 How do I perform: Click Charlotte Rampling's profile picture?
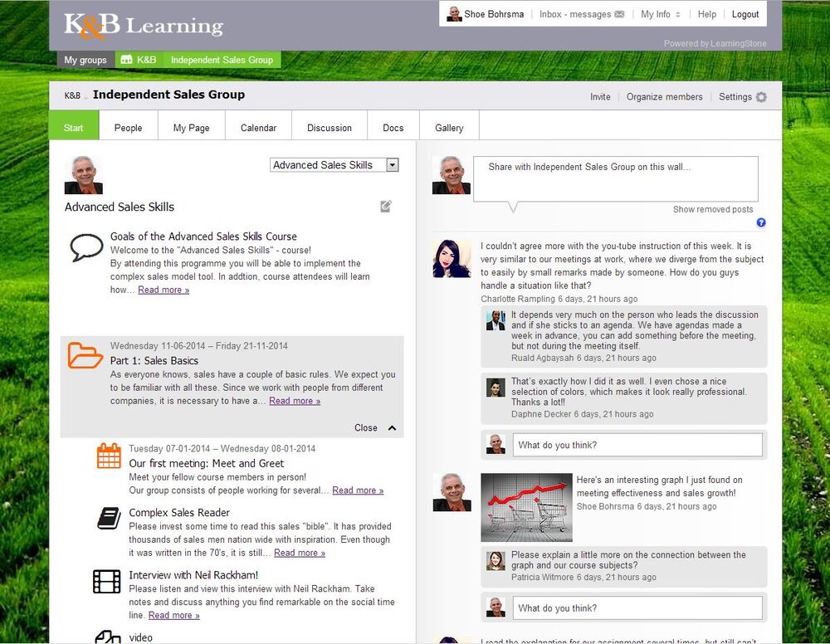point(452,259)
